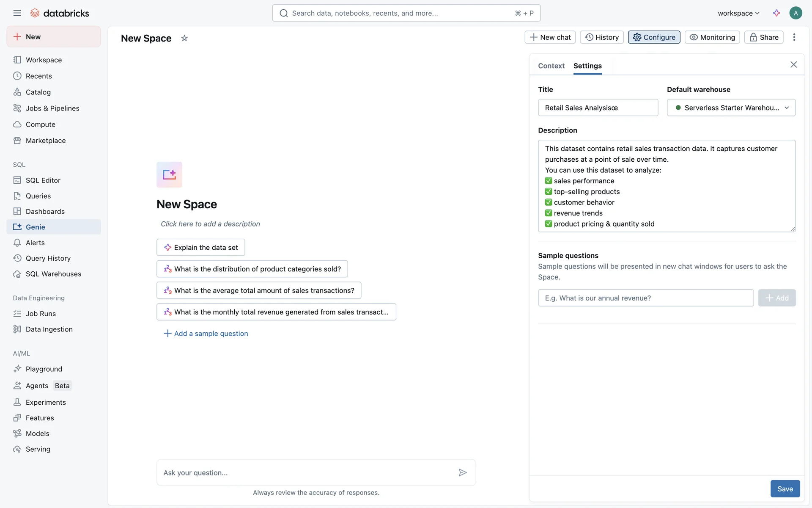Focus the sample question input field
The image size is (812, 508).
pyautogui.click(x=645, y=298)
